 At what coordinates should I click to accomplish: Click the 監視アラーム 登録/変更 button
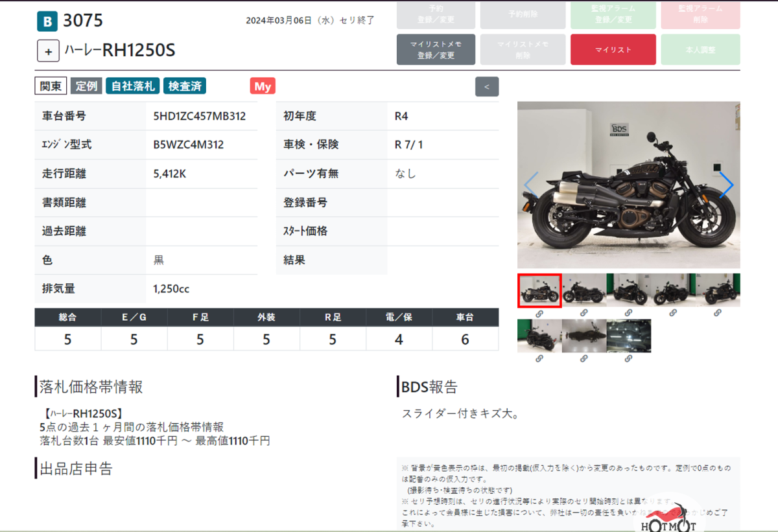[613, 14]
